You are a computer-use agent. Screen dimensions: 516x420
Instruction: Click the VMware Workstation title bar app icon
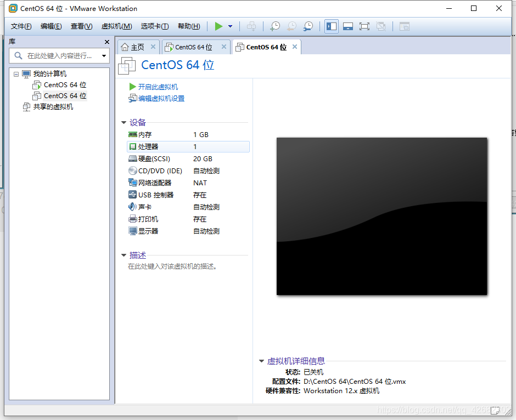tap(13, 8)
